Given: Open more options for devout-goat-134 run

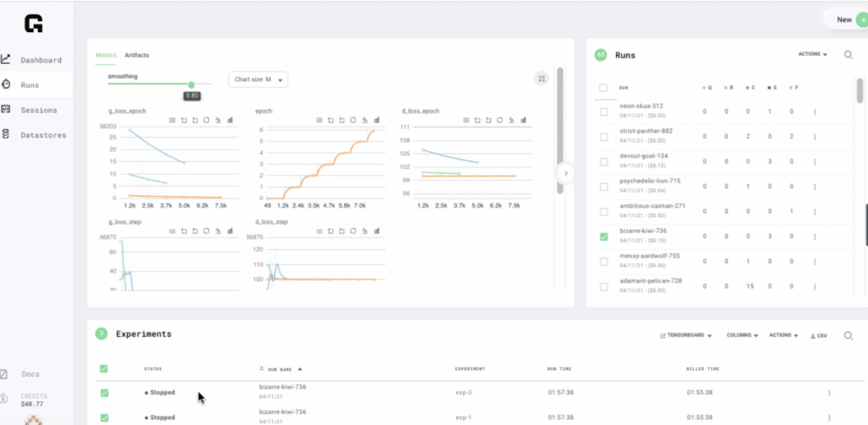Looking at the screenshot, I should coord(815,162).
